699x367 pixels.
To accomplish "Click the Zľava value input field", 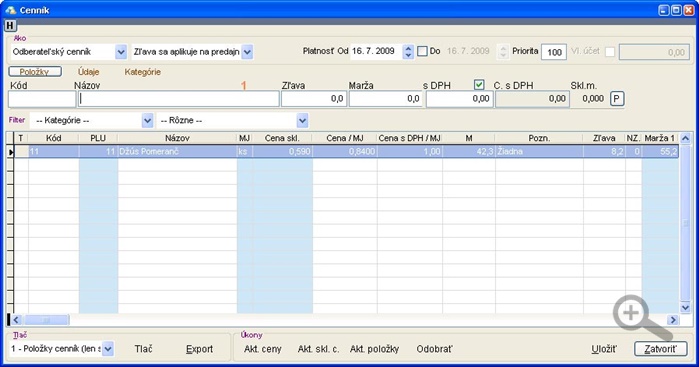I will tap(314, 99).
